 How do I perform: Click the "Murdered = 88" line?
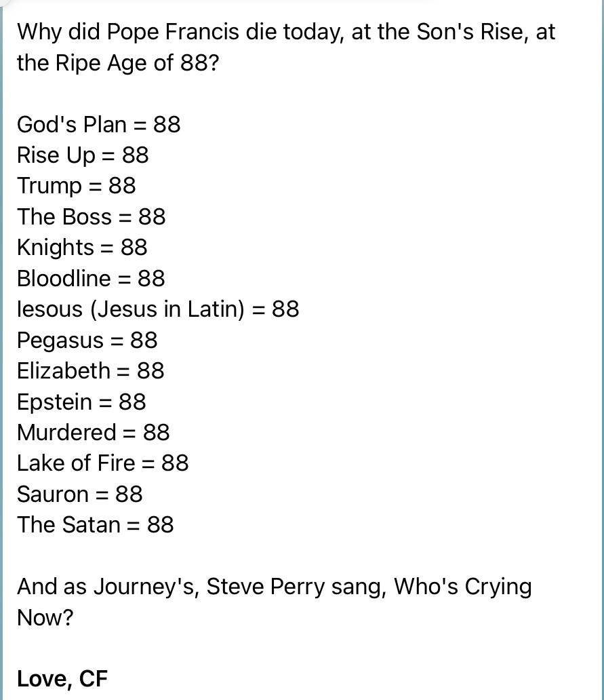coord(94,432)
